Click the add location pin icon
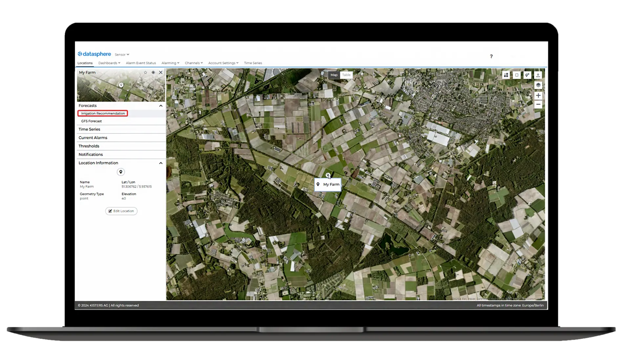This screenshot has width=630, height=364. coord(527,75)
